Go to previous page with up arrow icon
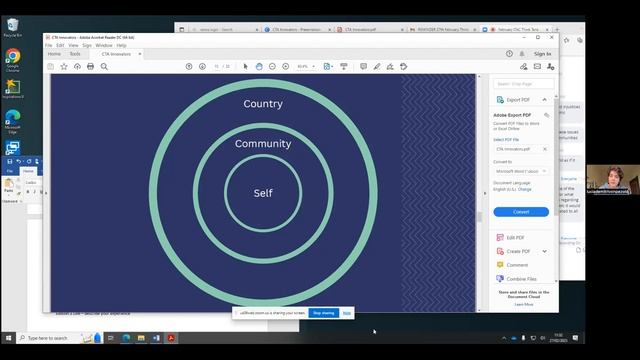This screenshot has height=360, width=640. point(189,67)
